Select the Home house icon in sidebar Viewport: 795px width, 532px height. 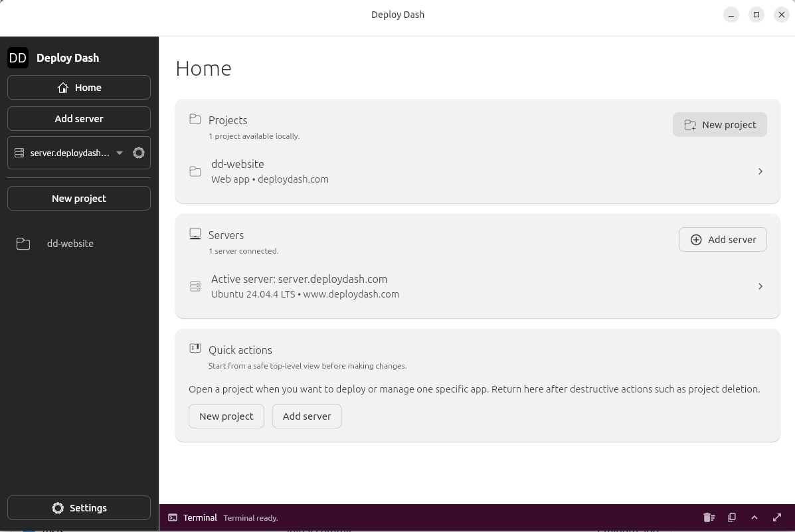click(x=63, y=87)
